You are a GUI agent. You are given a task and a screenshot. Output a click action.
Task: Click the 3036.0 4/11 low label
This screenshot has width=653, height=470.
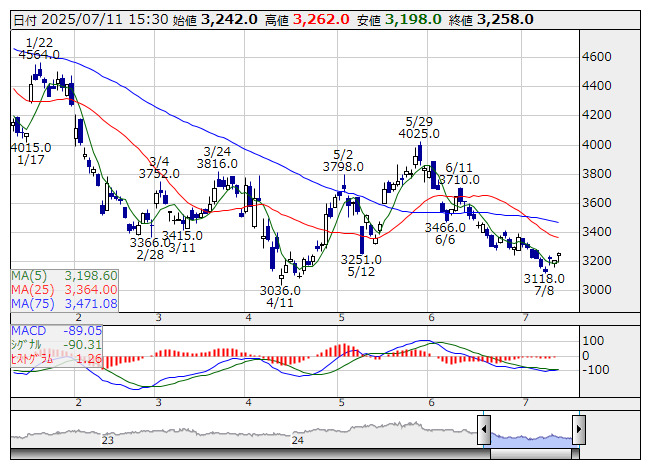point(280,296)
